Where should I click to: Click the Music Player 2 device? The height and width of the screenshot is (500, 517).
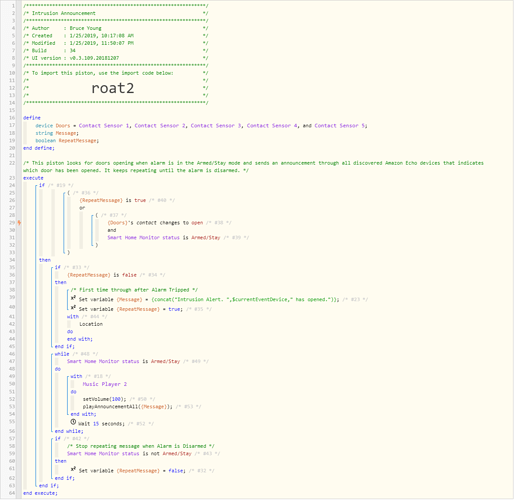[x=105, y=384]
